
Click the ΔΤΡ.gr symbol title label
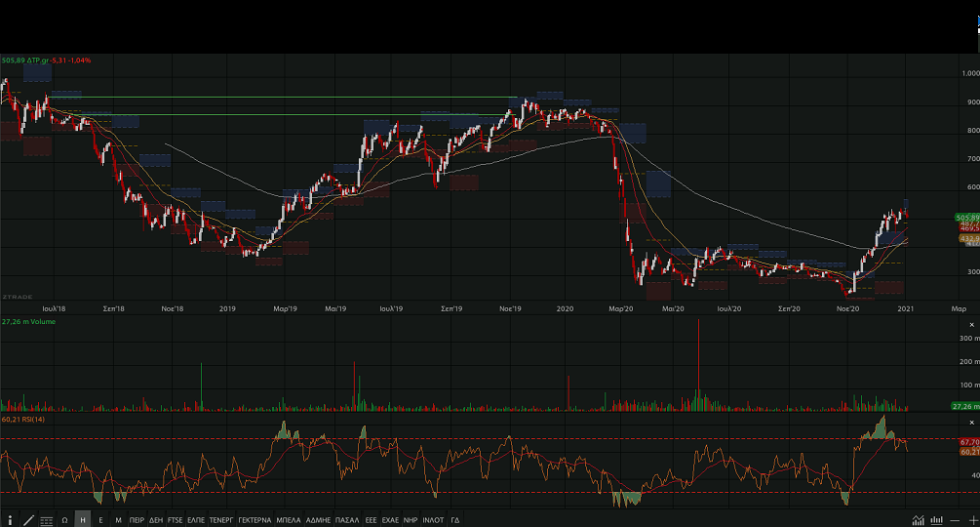click(39, 61)
